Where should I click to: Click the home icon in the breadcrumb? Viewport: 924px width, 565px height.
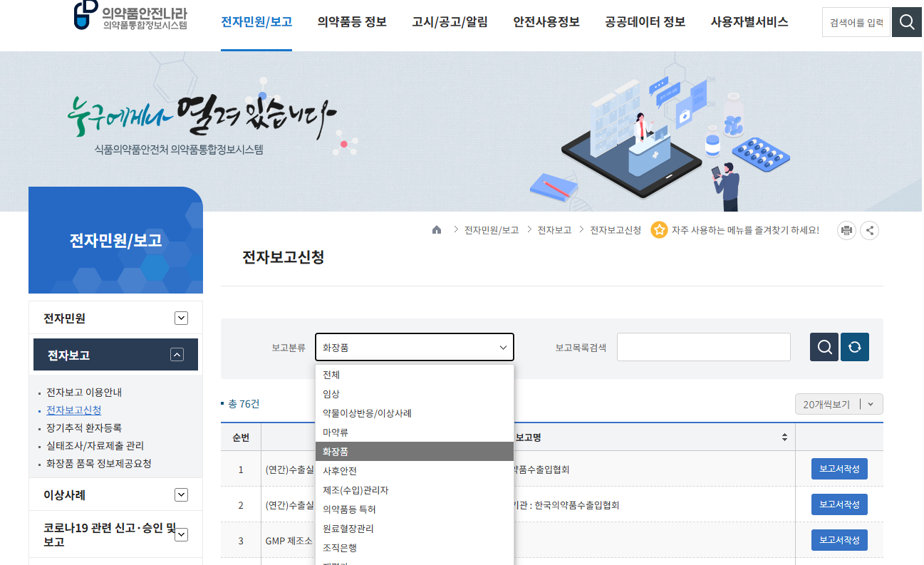[x=437, y=229]
